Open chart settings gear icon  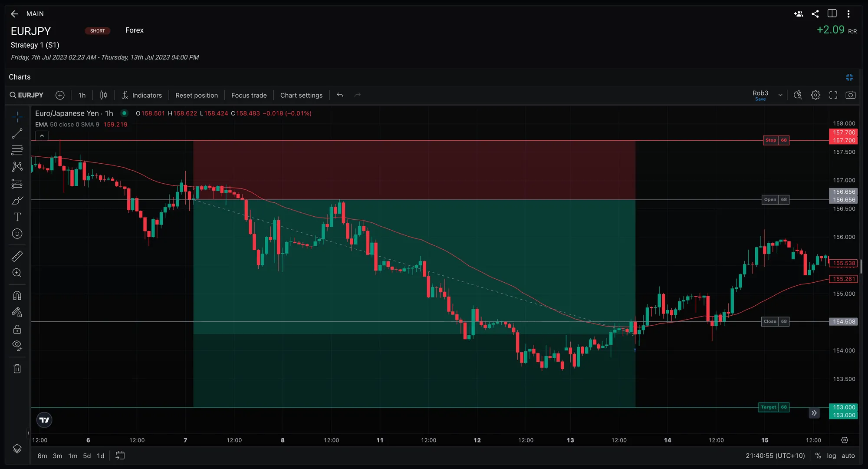coord(815,95)
